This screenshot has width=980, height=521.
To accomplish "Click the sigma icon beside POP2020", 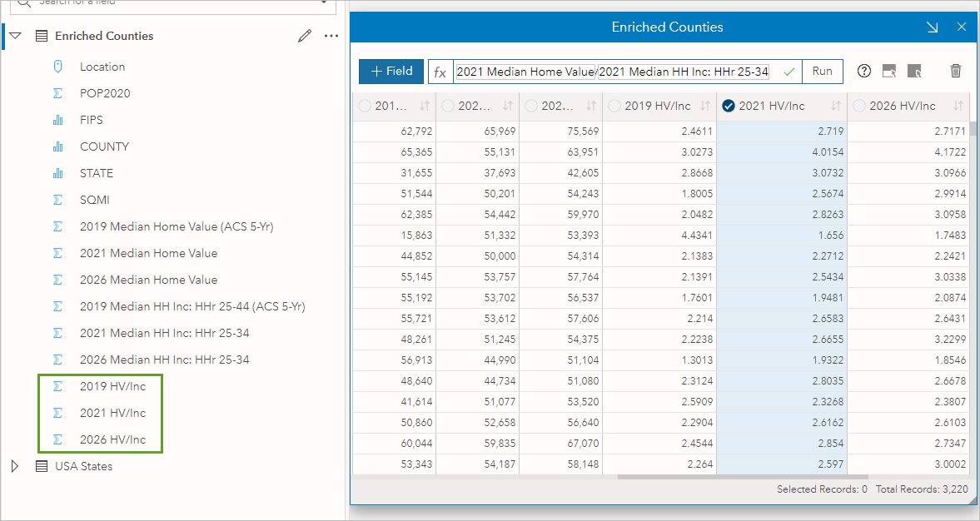I will click(57, 93).
